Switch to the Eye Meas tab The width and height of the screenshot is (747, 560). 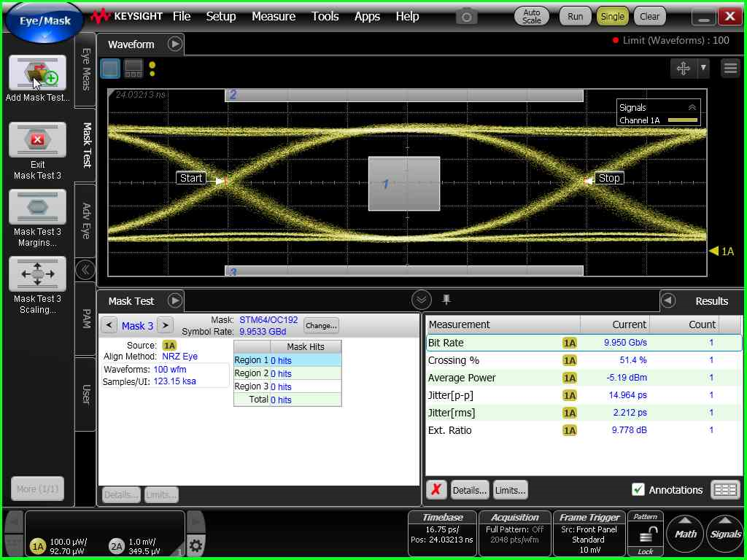pos(85,70)
